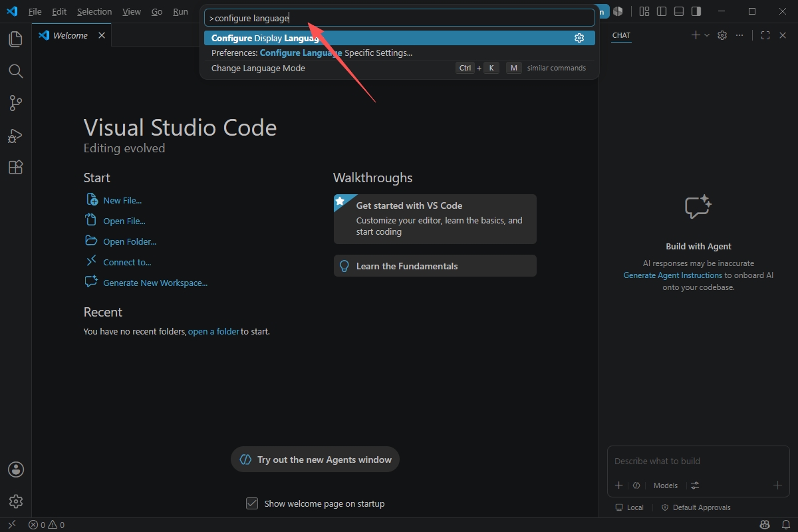Open the Chat panel more actions ellipsis
Viewport: 798px width, 532px height.
tap(739, 35)
